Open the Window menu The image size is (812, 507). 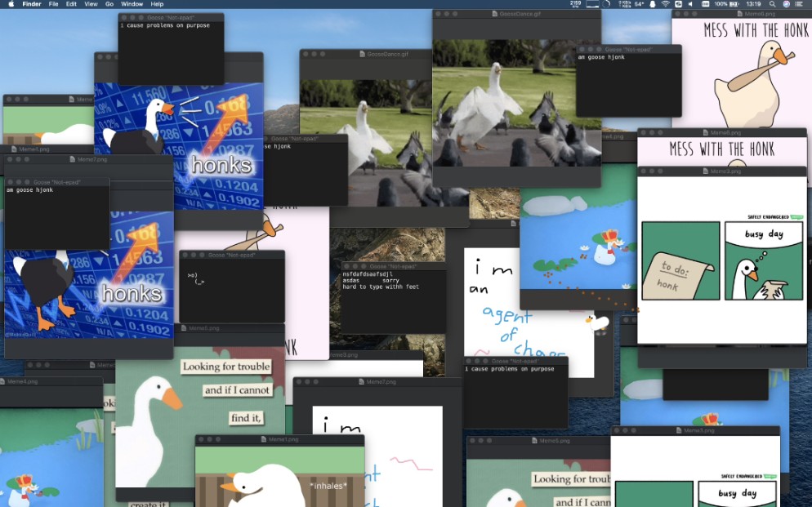point(132,3)
